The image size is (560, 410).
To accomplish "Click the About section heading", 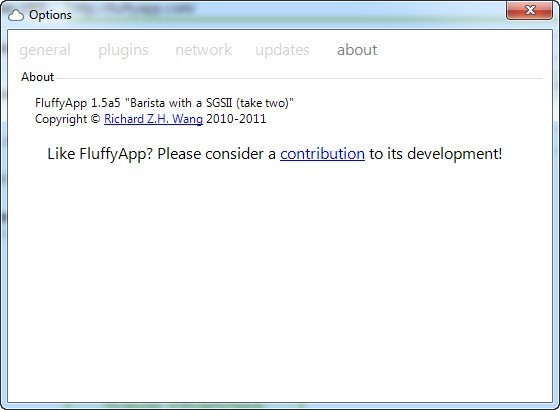I will [x=38, y=77].
